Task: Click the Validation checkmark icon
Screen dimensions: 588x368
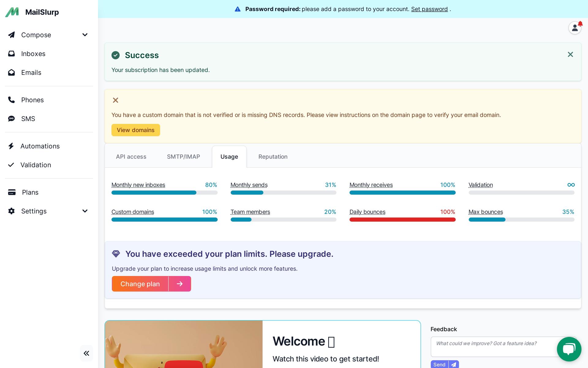Action: [x=11, y=164]
